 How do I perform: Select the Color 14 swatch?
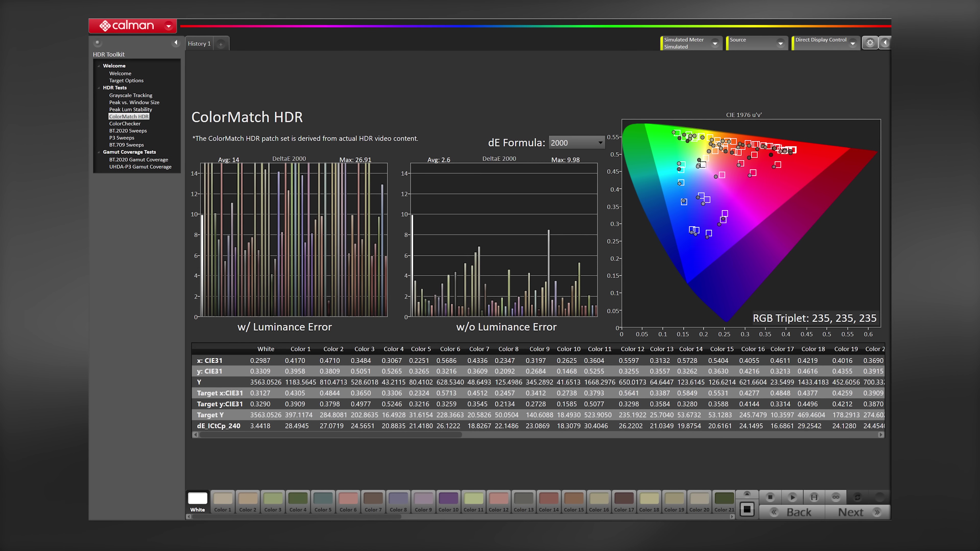click(x=549, y=502)
